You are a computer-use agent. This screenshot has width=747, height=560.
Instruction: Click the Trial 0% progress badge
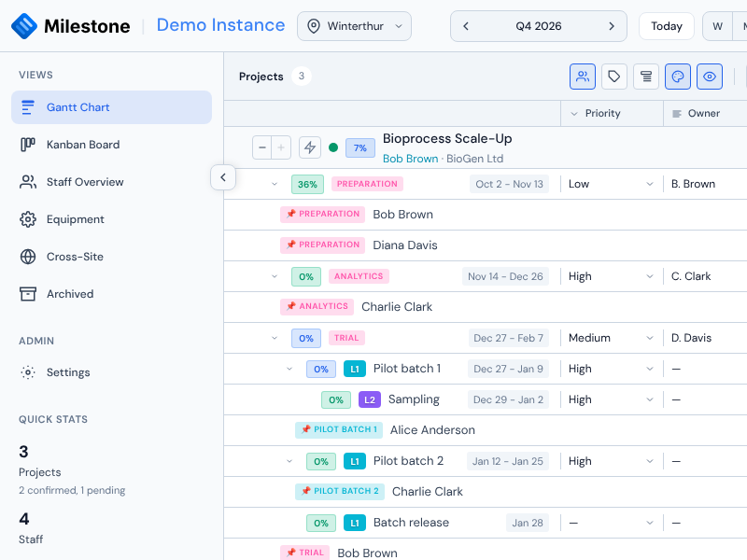tap(306, 338)
